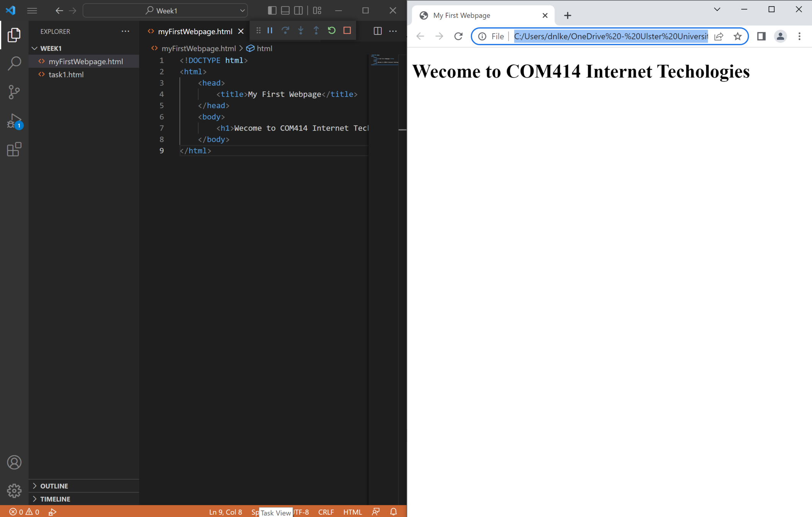Viewport: 812px width, 517px height.
Task: Split the editor to the right
Action: click(378, 31)
